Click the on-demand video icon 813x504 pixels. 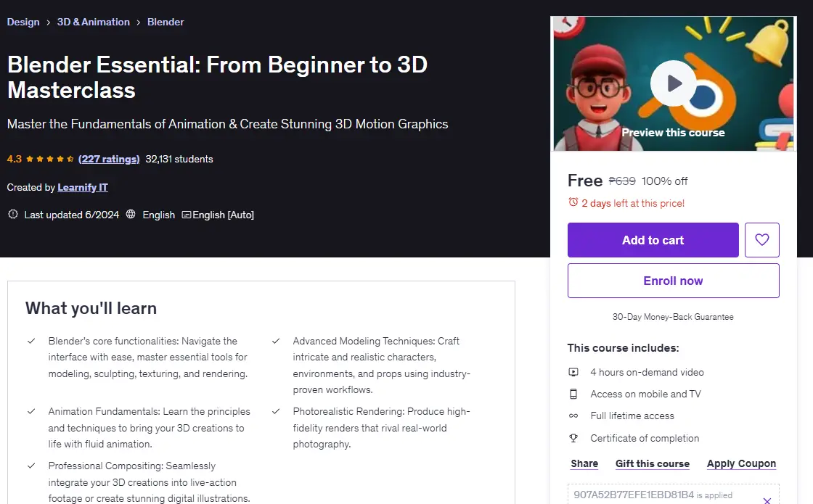click(x=573, y=372)
